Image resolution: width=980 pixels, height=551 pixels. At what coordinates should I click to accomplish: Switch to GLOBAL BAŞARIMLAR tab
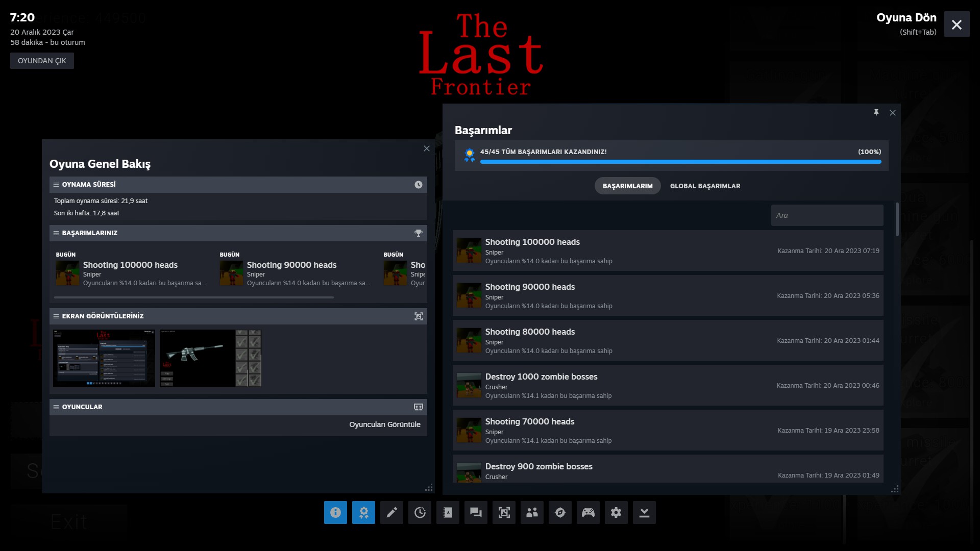pos(705,186)
